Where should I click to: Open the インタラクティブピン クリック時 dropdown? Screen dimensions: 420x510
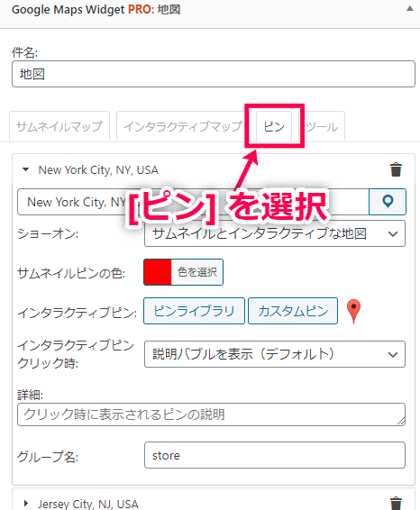[x=275, y=354]
